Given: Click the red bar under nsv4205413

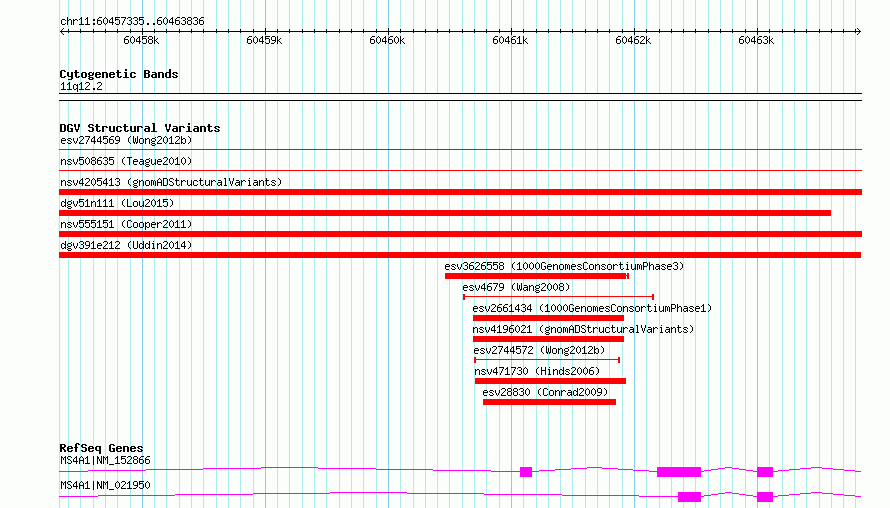Looking at the screenshot, I should 460,192.
